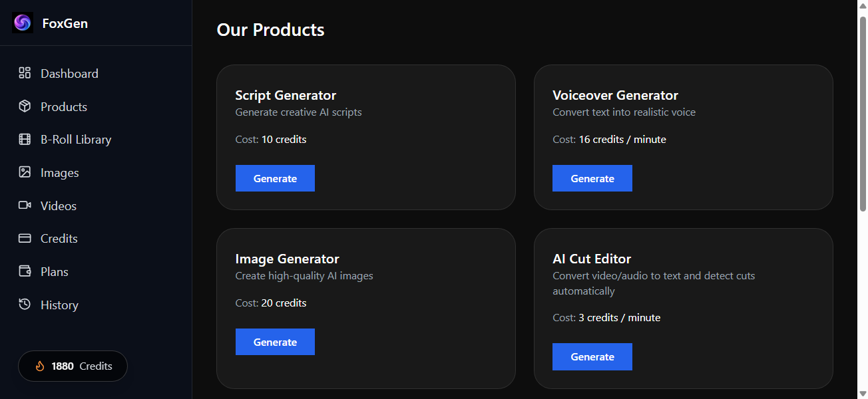Click the Videos camera icon
The image size is (868, 399).
coord(24,205)
